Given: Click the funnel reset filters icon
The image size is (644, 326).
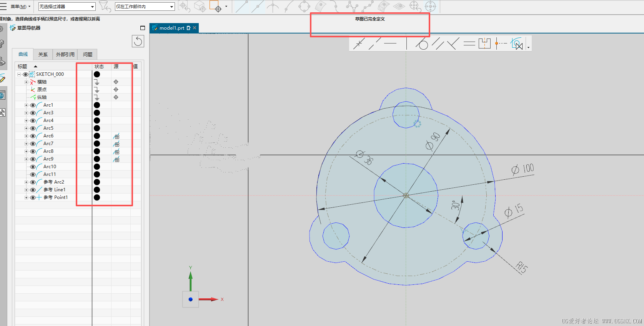Looking at the screenshot, I should 105,6.
